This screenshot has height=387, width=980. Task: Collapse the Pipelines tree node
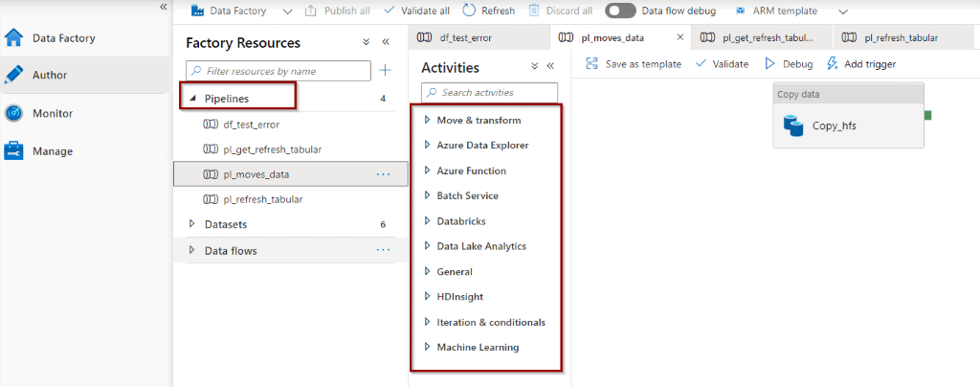coord(192,99)
